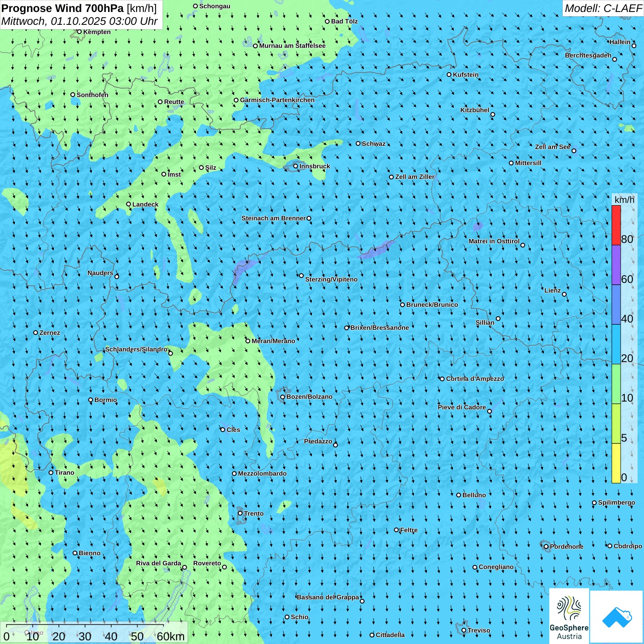The width and height of the screenshot is (644, 644).
Task: Click the Zernez label
Action: click(x=50, y=333)
